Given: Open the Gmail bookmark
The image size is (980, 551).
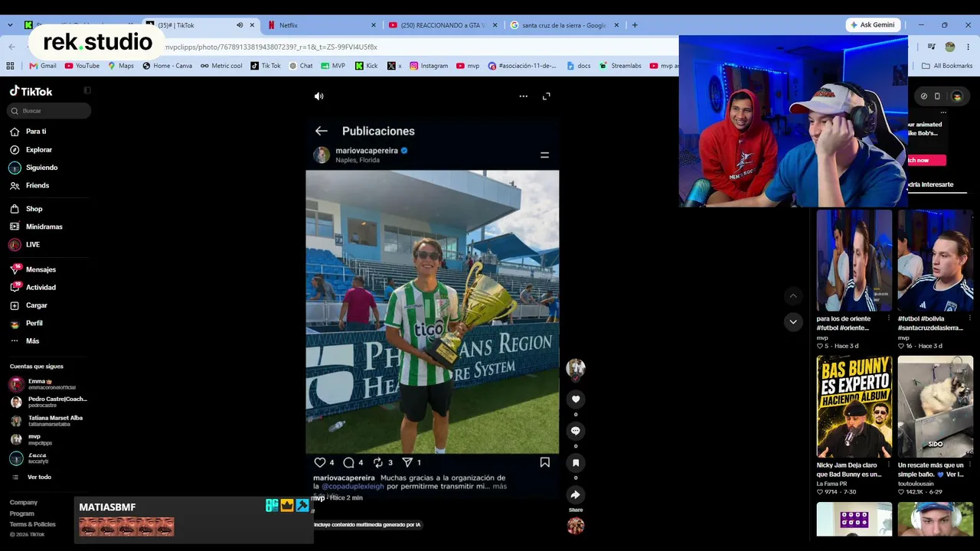Looking at the screenshot, I should [x=43, y=66].
